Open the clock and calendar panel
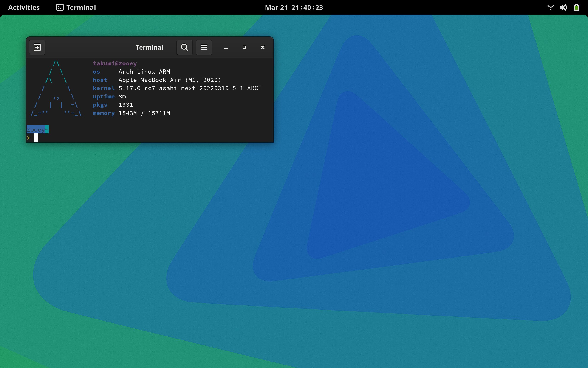 click(x=294, y=8)
